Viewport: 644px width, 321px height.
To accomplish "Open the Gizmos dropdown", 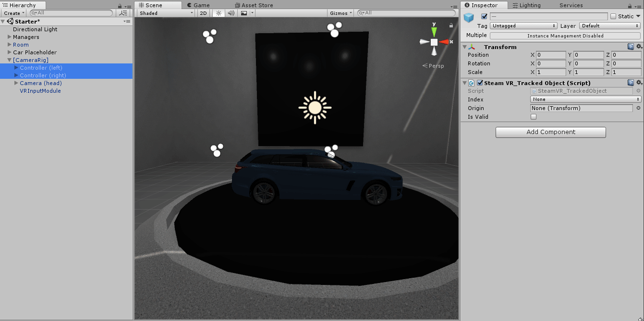I will 341,13.
